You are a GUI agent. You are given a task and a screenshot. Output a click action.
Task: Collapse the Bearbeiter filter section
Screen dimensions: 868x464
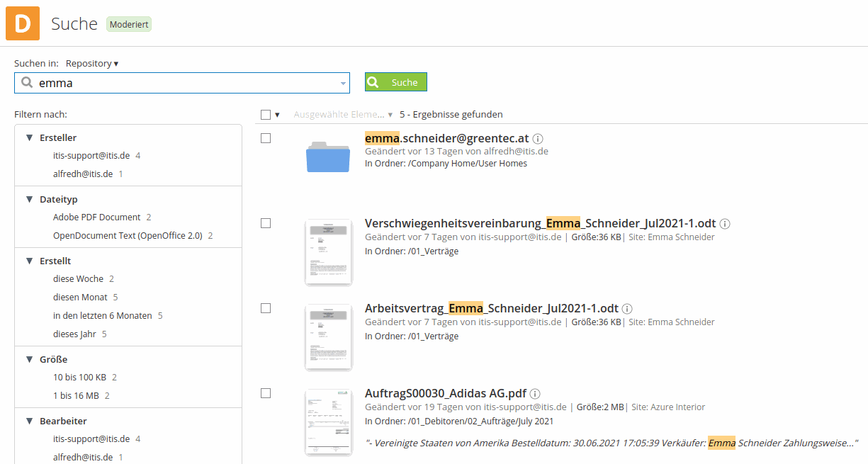coord(29,421)
